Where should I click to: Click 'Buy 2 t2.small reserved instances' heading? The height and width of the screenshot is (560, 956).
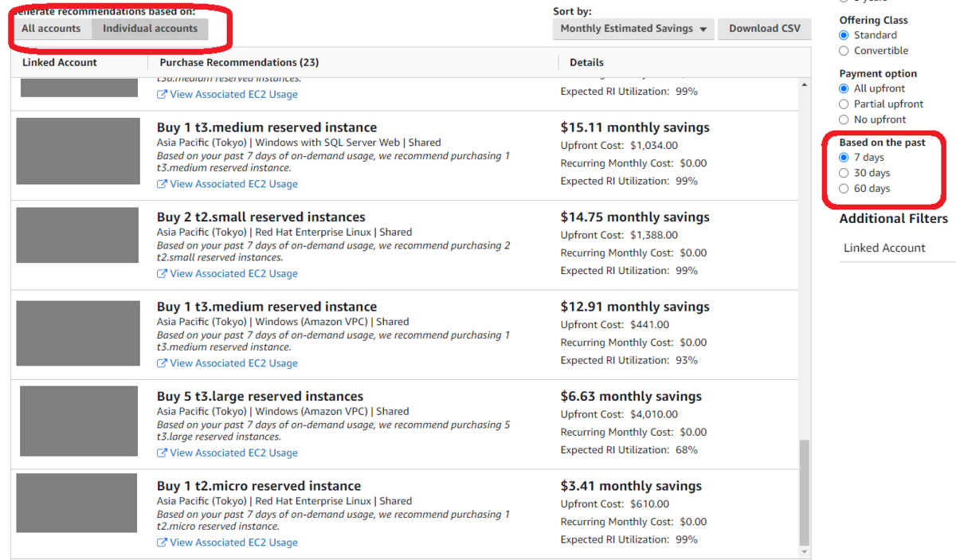pos(261,217)
